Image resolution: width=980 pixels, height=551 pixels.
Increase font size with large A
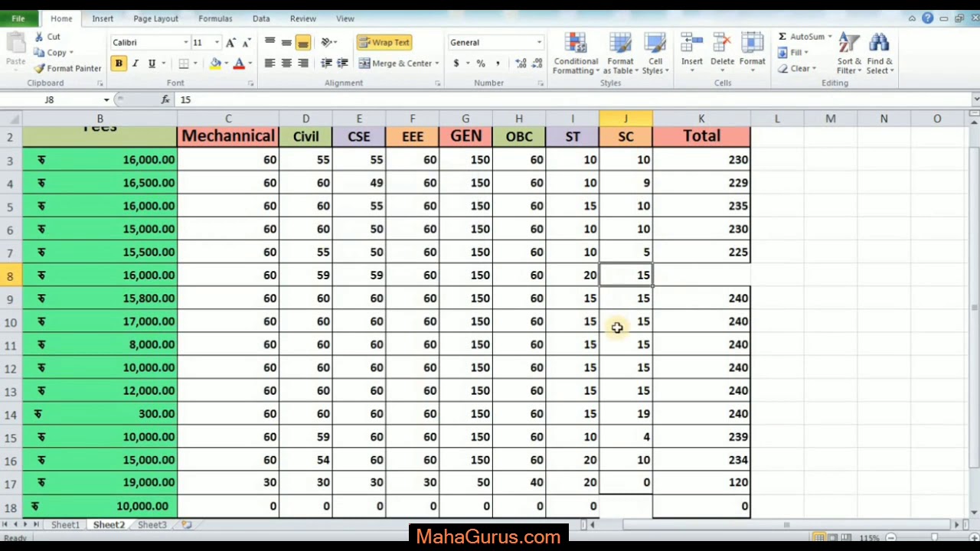[x=230, y=43]
